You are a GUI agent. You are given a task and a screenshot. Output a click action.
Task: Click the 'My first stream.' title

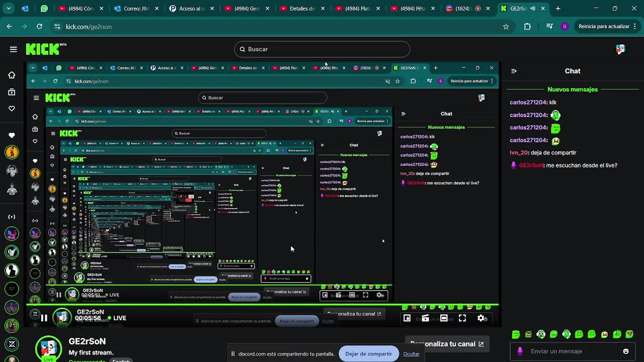pyautogui.click(x=91, y=352)
